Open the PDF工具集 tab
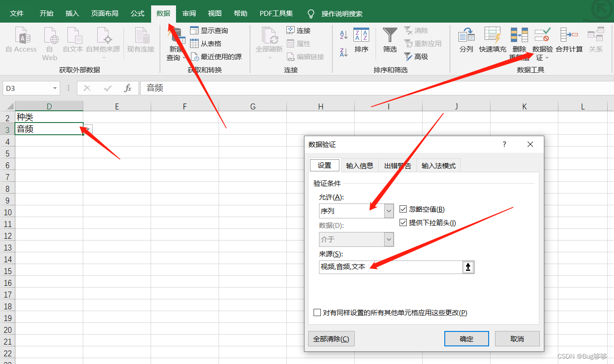Screen dimensions: 614x364 click(276, 14)
